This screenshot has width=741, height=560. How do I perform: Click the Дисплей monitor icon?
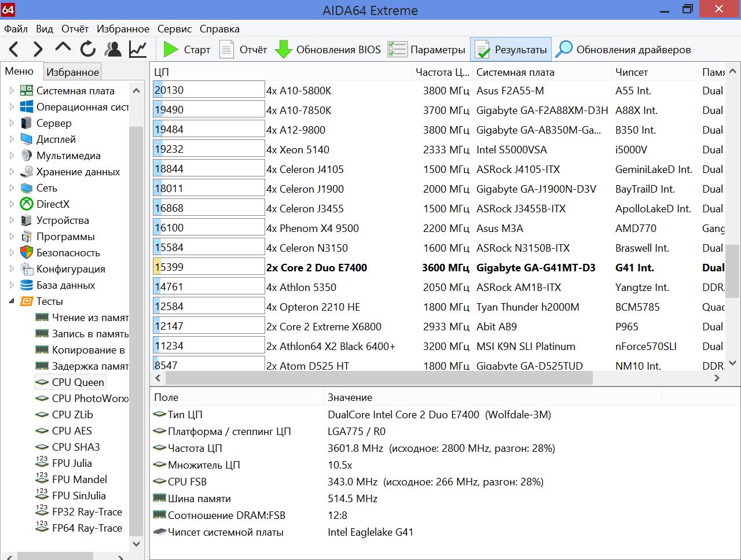[27, 139]
